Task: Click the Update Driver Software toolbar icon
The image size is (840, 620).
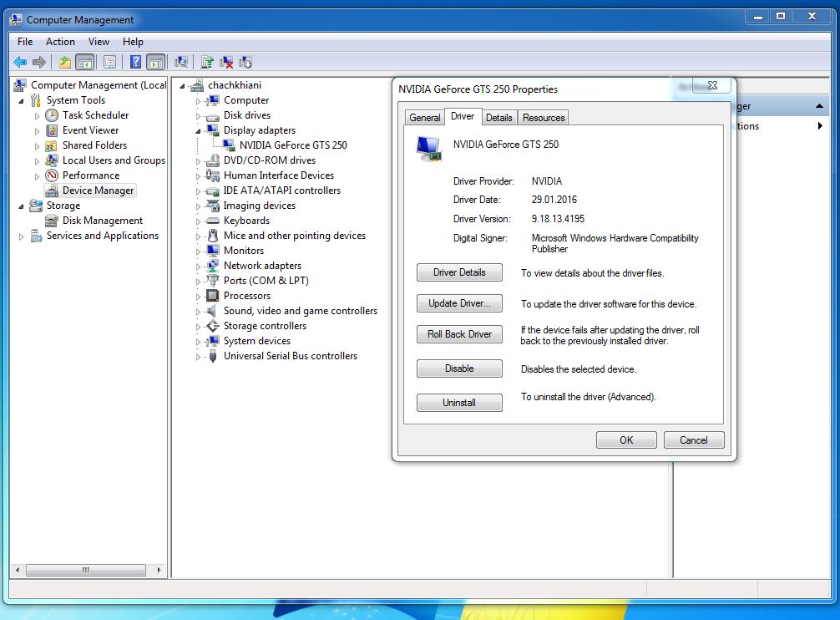Action: pyautogui.click(x=207, y=62)
